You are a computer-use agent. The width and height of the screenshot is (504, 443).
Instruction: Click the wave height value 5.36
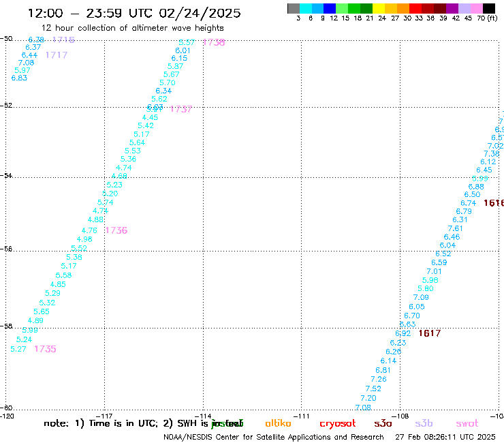[128, 159]
